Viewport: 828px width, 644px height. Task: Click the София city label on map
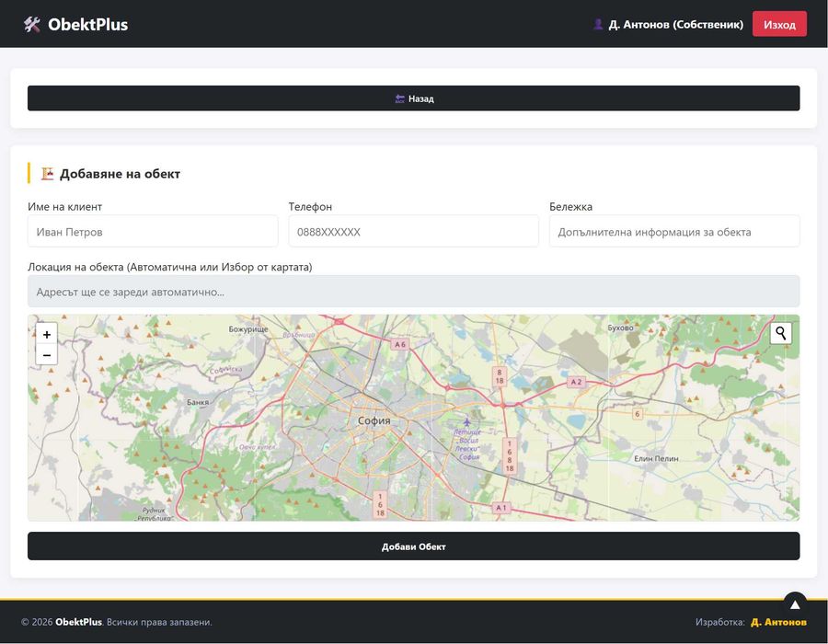click(x=374, y=420)
